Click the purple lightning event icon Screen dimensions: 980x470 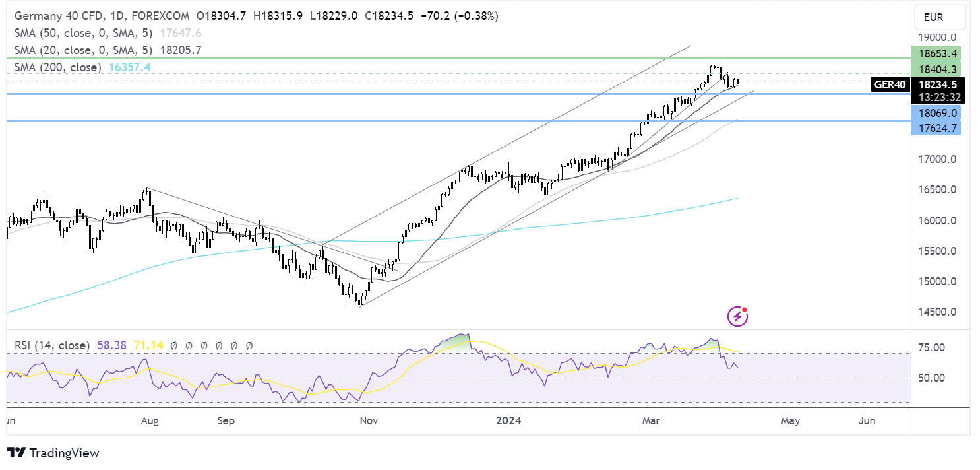[737, 316]
